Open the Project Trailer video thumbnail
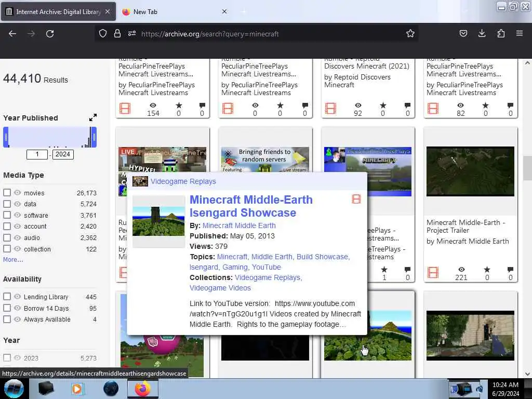This screenshot has width=532, height=399. click(470, 171)
